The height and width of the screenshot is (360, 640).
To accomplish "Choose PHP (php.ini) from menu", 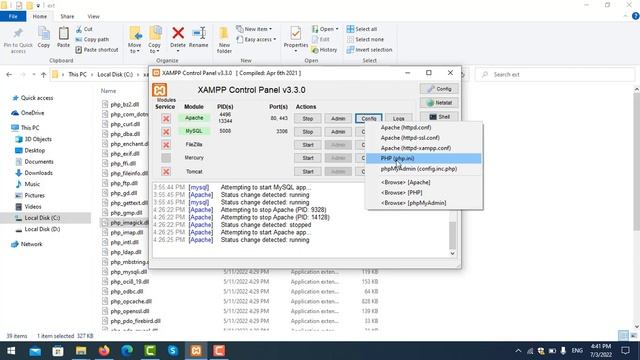I will tap(424, 158).
